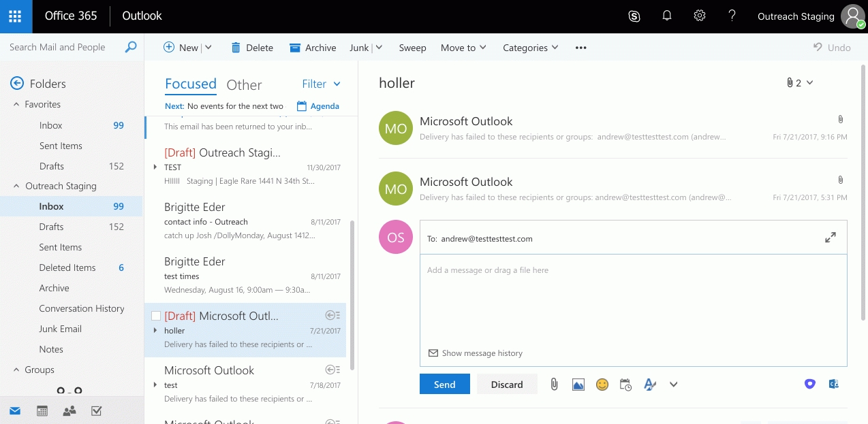Switch to Tasks module at bottom left
The width and height of the screenshot is (868, 424).
(x=96, y=410)
